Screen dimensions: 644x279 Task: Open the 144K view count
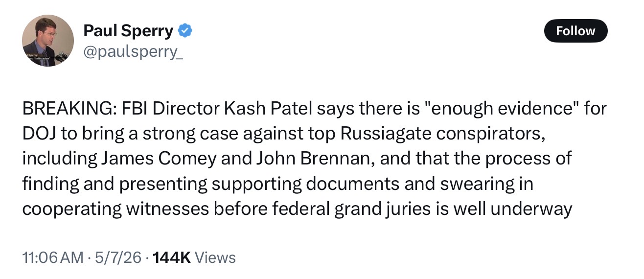point(172,257)
